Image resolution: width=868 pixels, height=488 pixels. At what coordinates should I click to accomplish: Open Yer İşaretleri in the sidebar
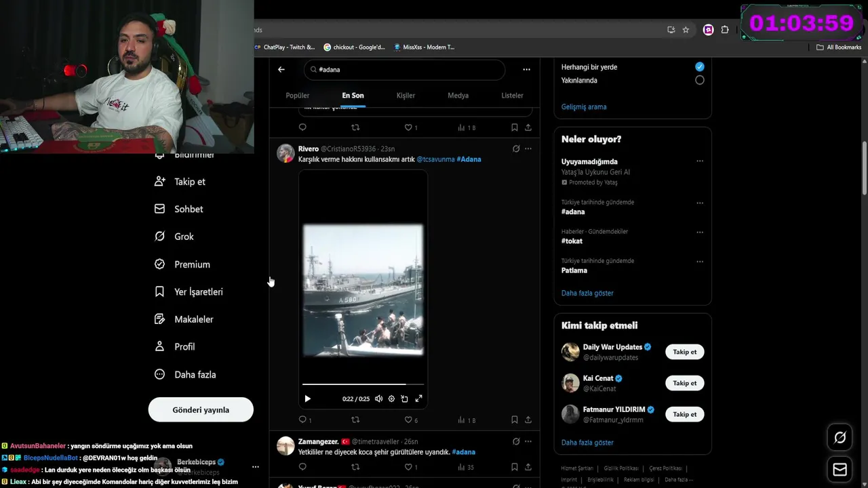tap(189, 291)
